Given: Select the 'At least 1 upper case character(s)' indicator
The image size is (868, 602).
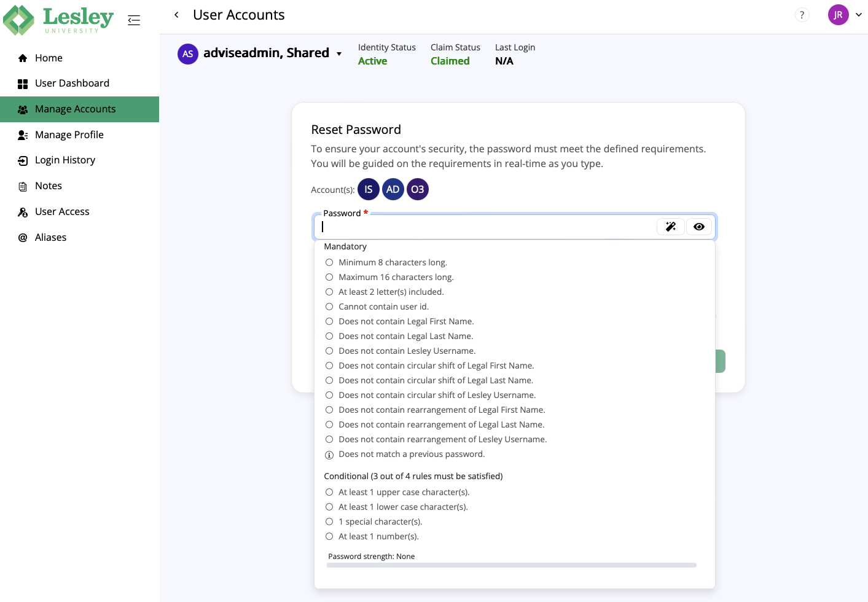Looking at the screenshot, I should (329, 491).
